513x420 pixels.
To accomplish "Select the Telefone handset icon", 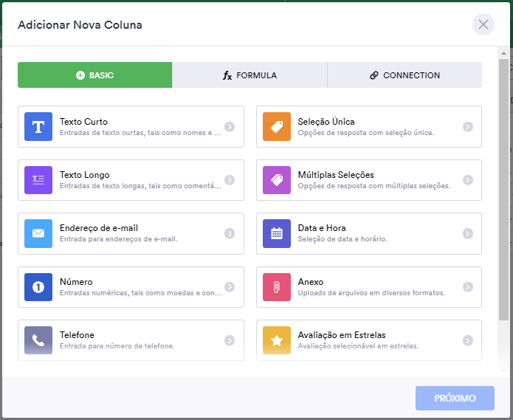I will coord(38,340).
